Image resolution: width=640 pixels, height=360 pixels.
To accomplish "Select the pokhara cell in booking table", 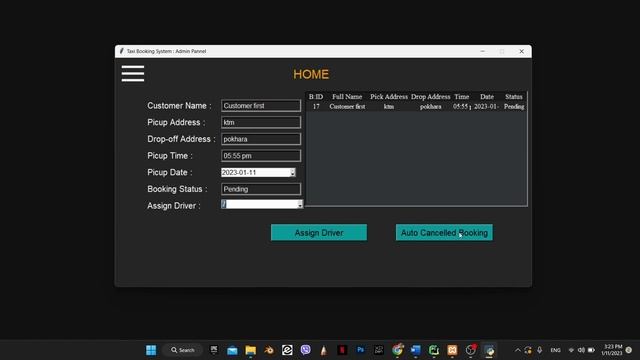I will coord(431,107).
